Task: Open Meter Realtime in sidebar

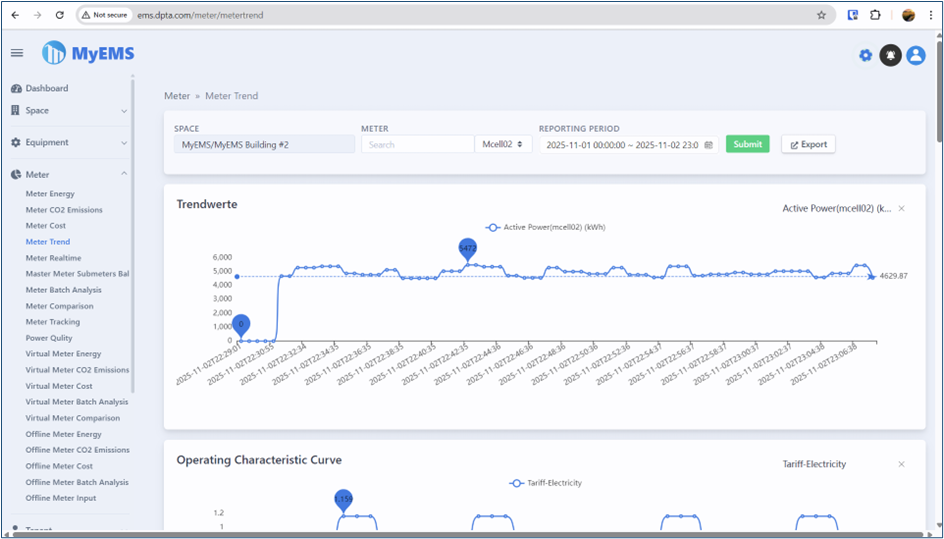Action: pyautogui.click(x=53, y=258)
